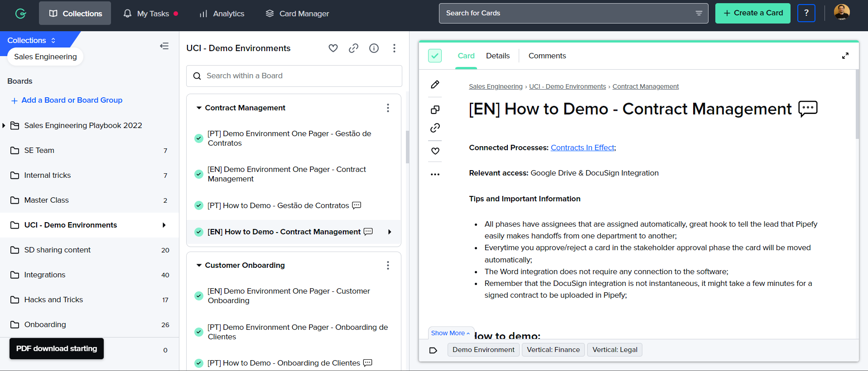
Task: Click the Analytics bar chart icon
Action: click(203, 14)
